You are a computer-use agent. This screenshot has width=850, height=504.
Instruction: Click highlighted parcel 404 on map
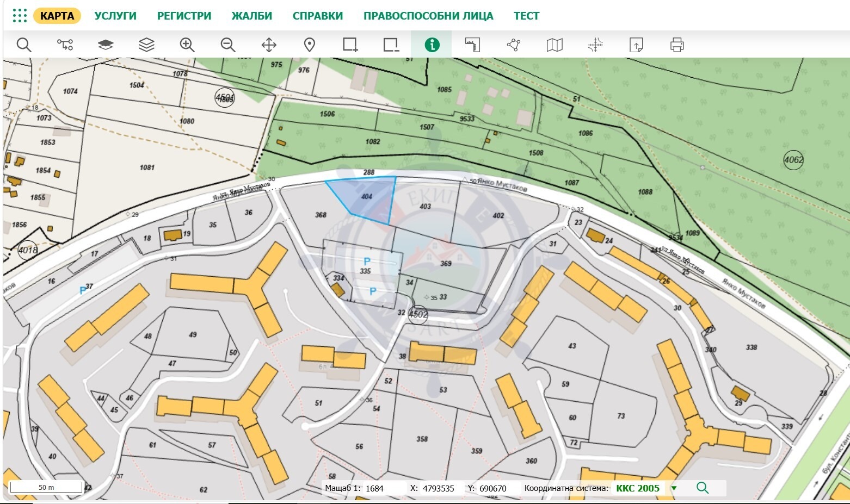(367, 196)
